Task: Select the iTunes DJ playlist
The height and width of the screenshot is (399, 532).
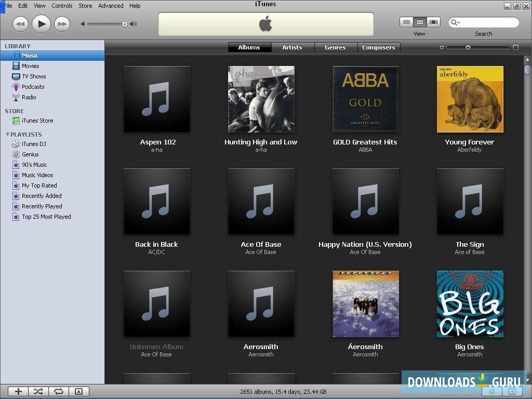Action: pos(52,144)
